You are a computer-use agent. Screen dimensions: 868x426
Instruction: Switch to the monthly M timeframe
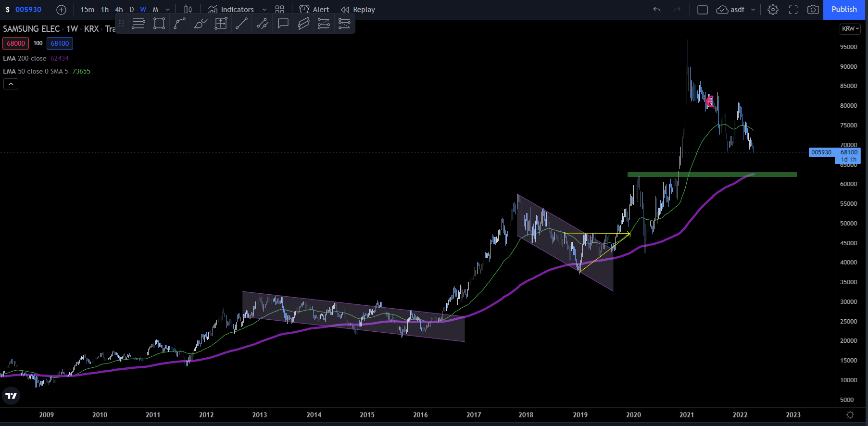155,10
